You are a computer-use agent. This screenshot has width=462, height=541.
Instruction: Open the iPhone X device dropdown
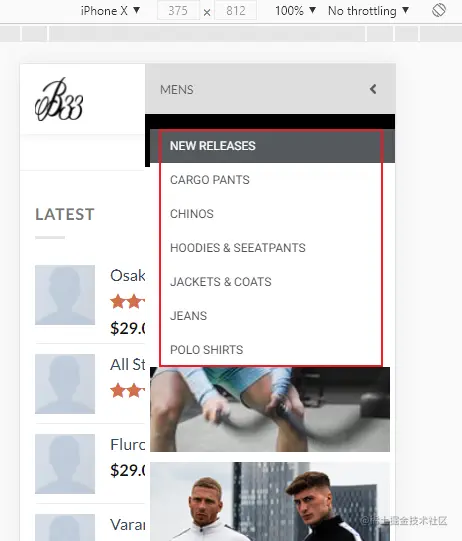click(110, 11)
